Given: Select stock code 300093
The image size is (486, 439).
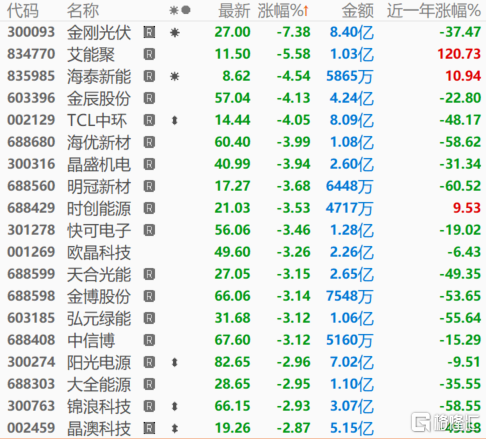Looking at the screenshot, I should [31, 32].
